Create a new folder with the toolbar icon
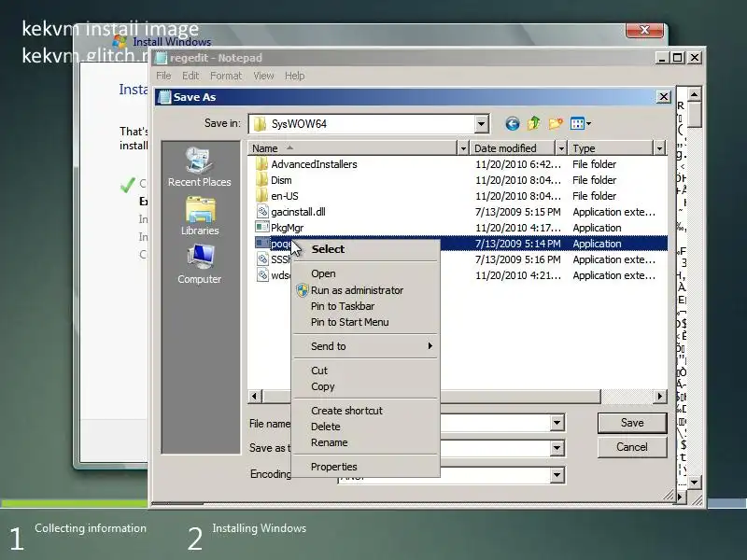The width and height of the screenshot is (747, 560). click(x=555, y=124)
